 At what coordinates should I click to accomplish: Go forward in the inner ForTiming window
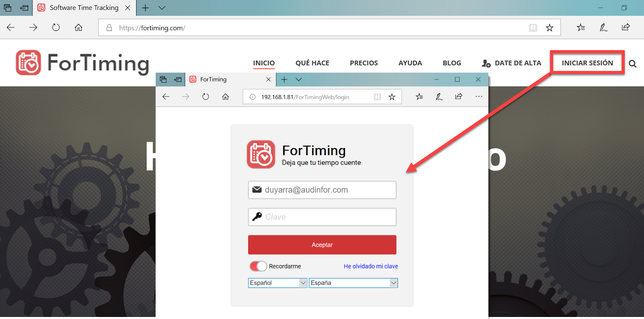[186, 97]
